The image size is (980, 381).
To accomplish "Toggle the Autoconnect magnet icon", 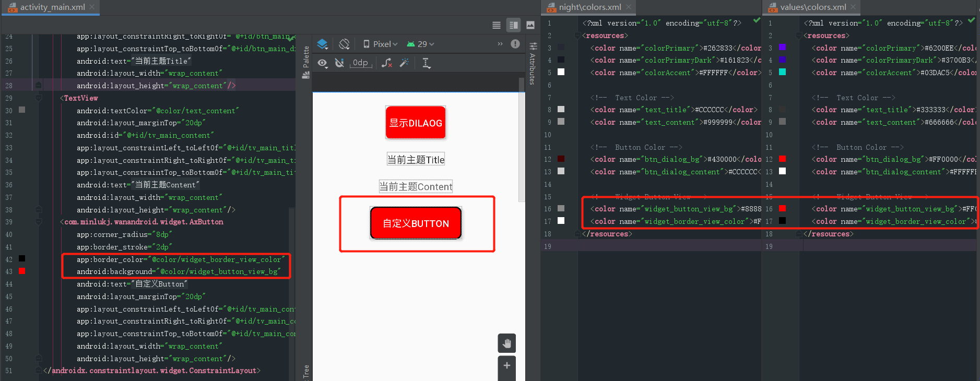I will [x=339, y=63].
